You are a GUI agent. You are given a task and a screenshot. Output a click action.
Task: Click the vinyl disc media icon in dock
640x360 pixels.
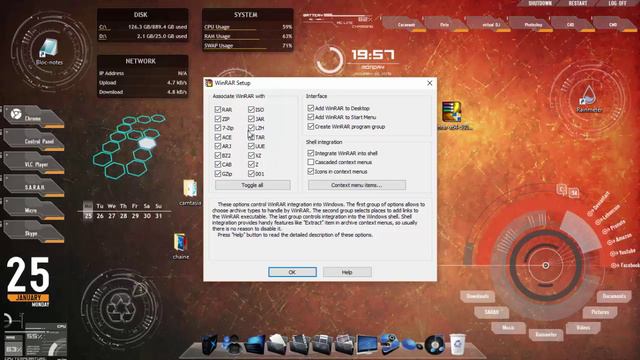point(435,345)
